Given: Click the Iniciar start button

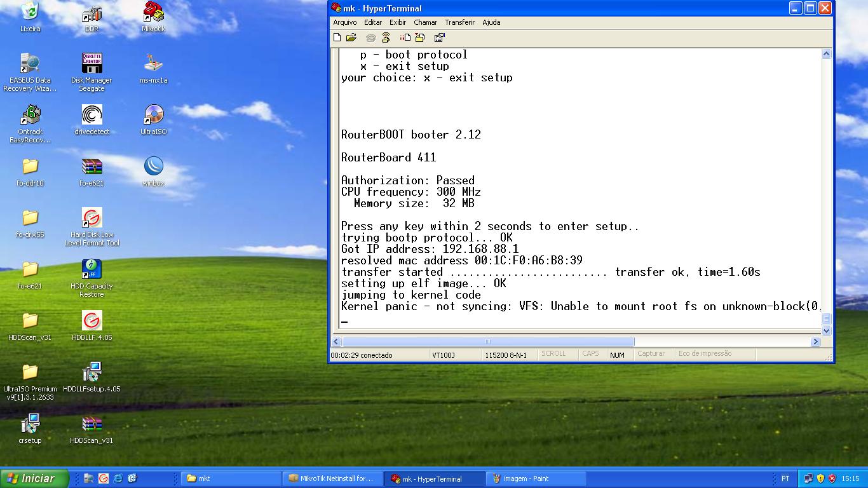Looking at the screenshot, I should coord(34,478).
